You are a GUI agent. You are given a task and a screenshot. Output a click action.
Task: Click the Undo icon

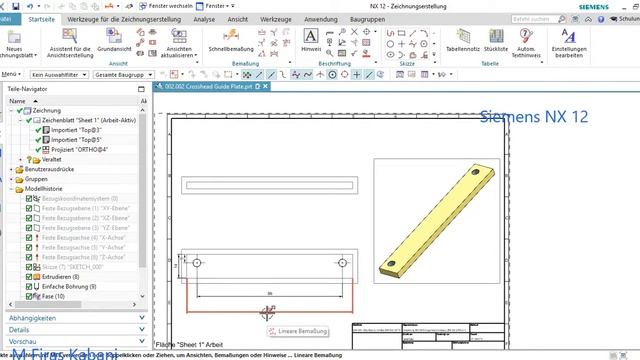pos(30,6)
